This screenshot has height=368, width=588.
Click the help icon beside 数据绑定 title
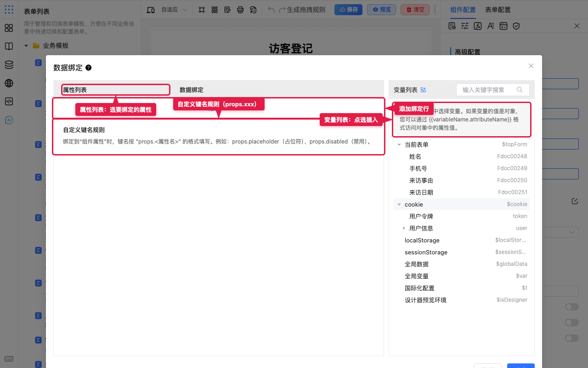point(89,68)
